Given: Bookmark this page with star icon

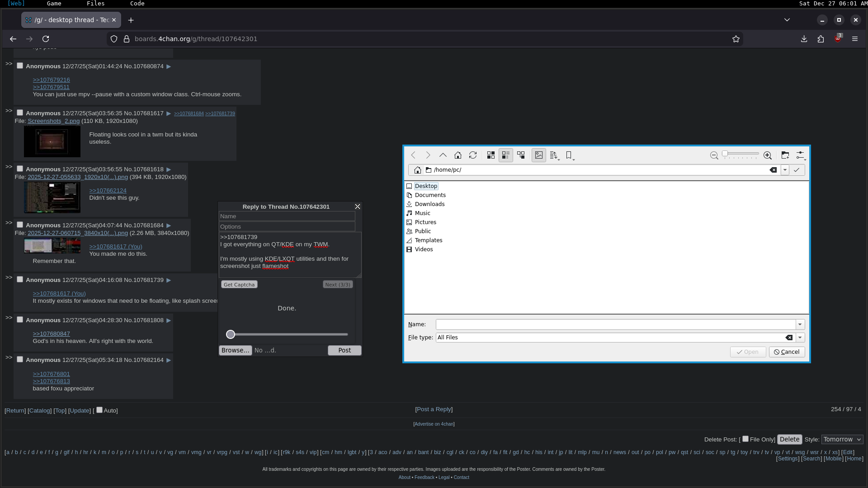Looking at the screenshot, I should click(x=736, y=39).
